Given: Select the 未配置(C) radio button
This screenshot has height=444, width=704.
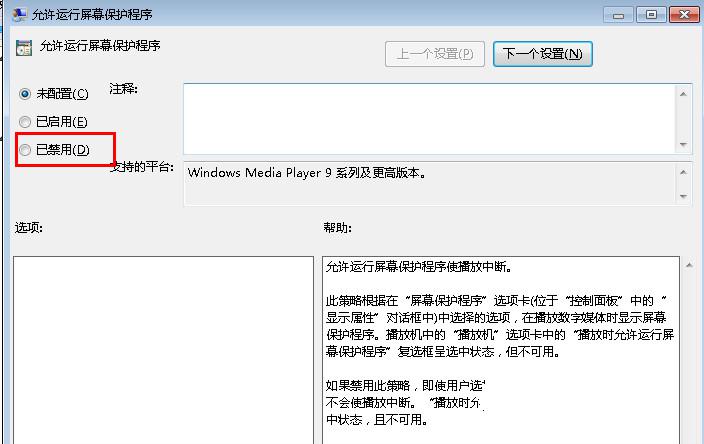Looking at the screenshot, I should pos(25,93).
